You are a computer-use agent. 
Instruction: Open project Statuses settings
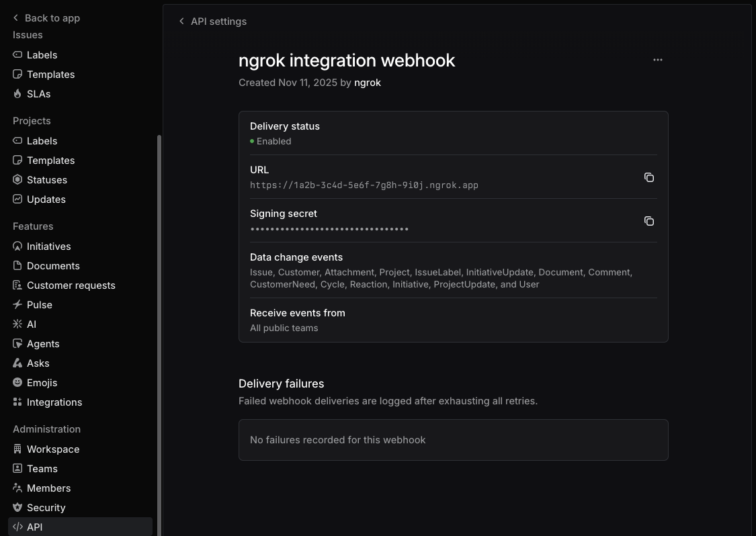pos(46,180)
